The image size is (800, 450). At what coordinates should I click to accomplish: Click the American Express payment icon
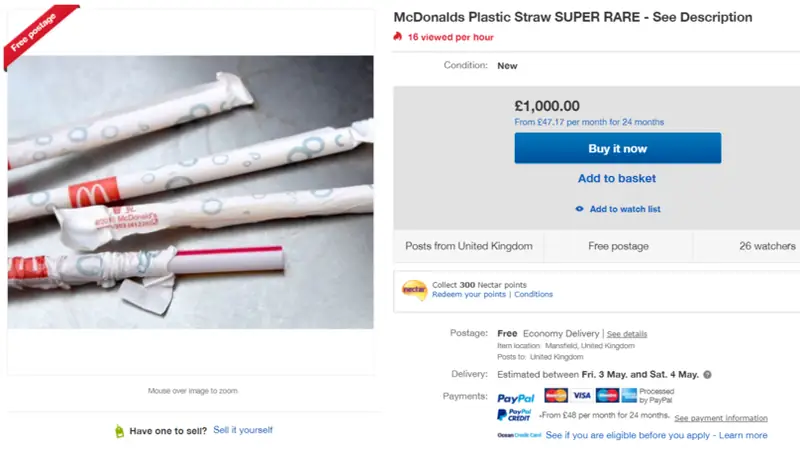tap(629, 395)
